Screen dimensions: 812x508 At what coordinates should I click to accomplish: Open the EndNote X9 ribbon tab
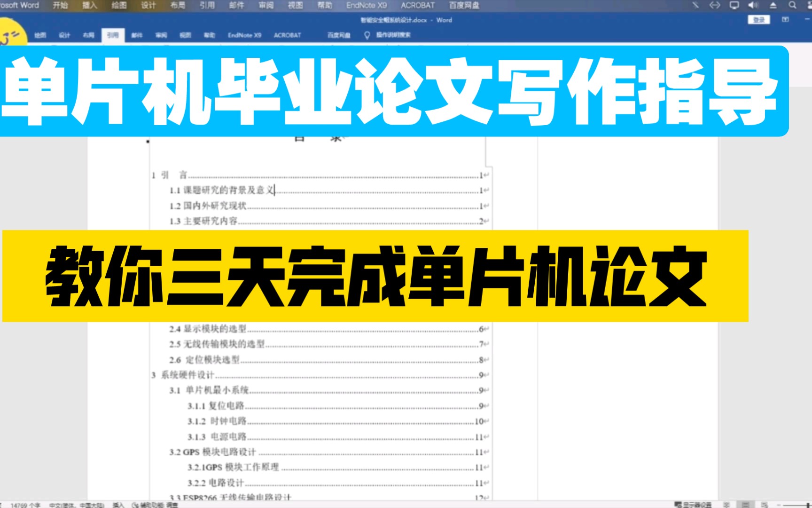244,35
